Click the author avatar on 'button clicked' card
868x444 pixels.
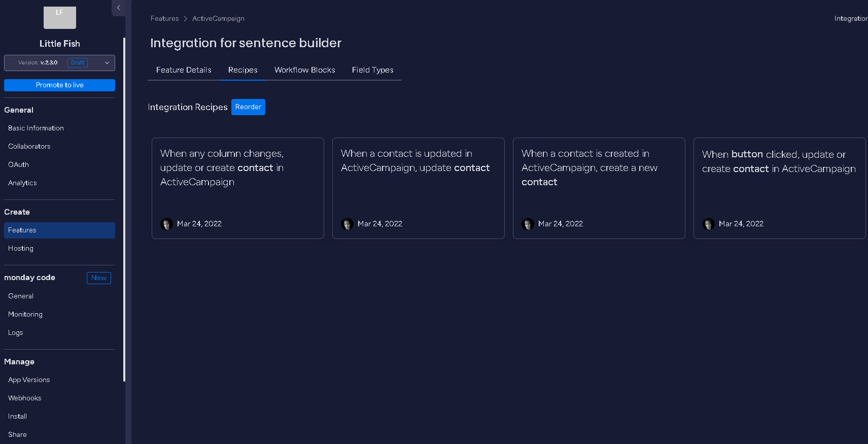coord(708,224)
